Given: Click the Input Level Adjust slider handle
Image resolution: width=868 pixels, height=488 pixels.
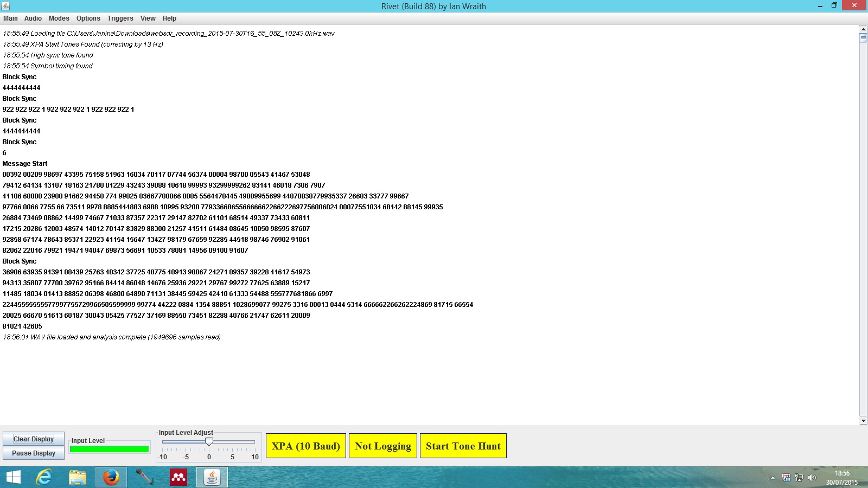Looking at the screenshot, I should pyautogui.click(x=209, y=442).
